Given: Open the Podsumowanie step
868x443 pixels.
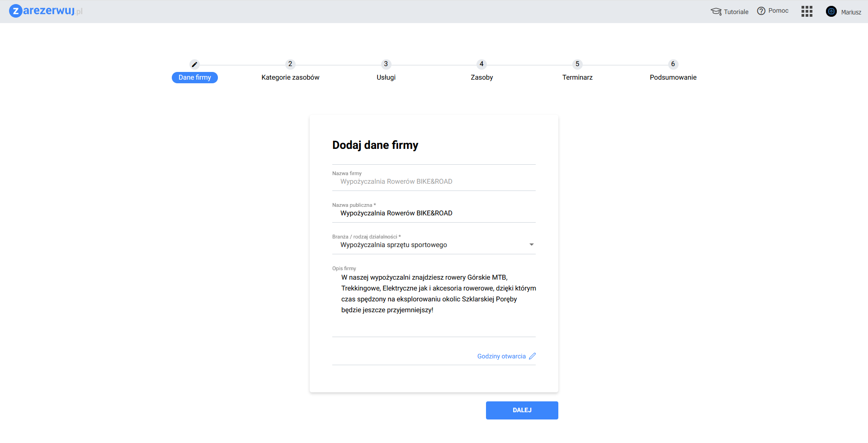Looking at the screenshot, I should coord(673,77).
